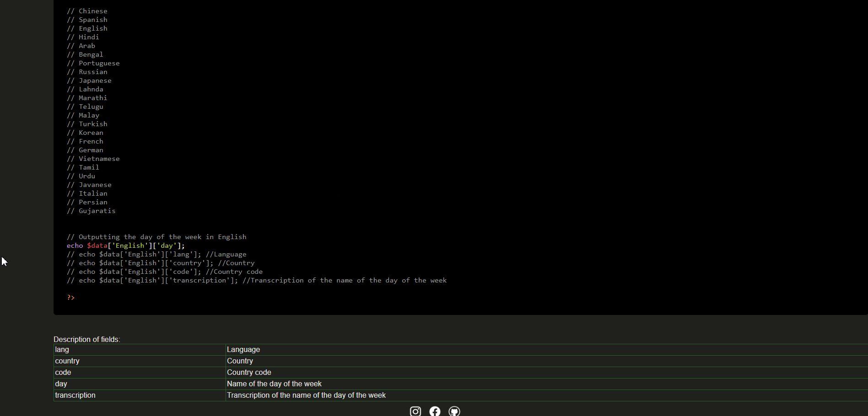Click the '// Gujaratis' comment line
The width and height of the screenshot is (868, 416).
[91, 211]
